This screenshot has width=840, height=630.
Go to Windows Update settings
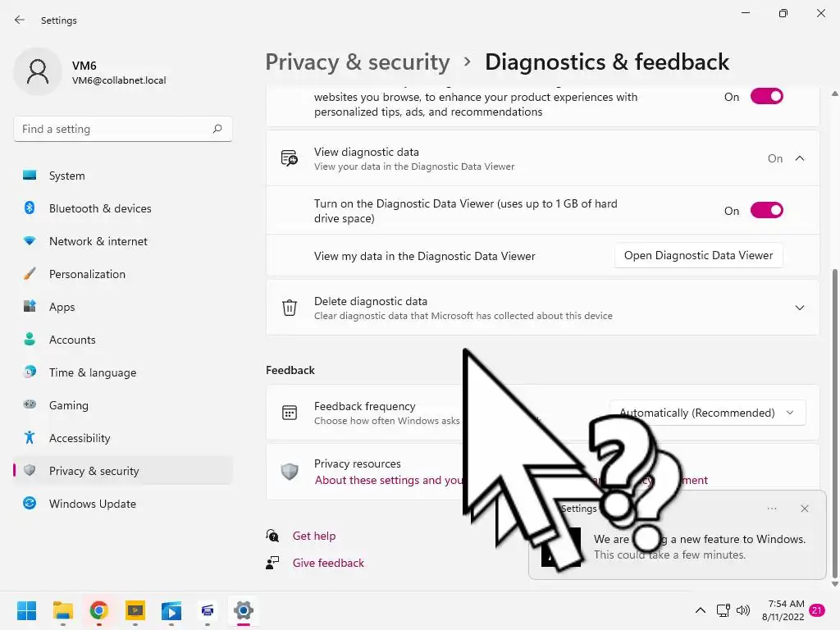click(x=123, y=504)
